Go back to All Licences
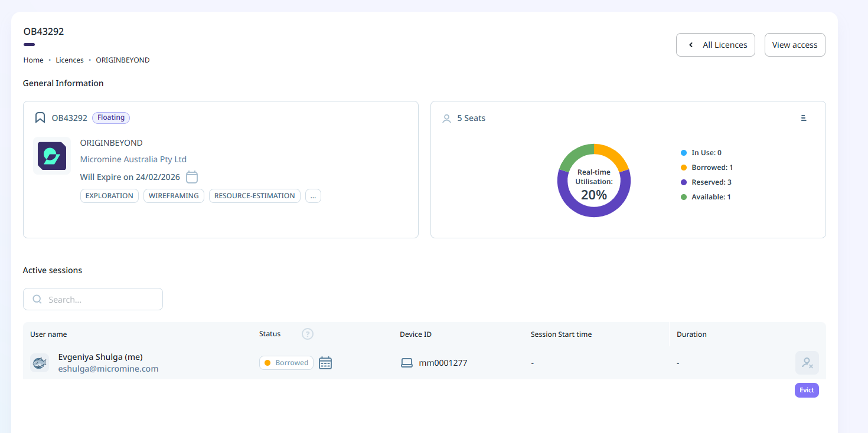868x433 pixels. [x=716, y=45]
